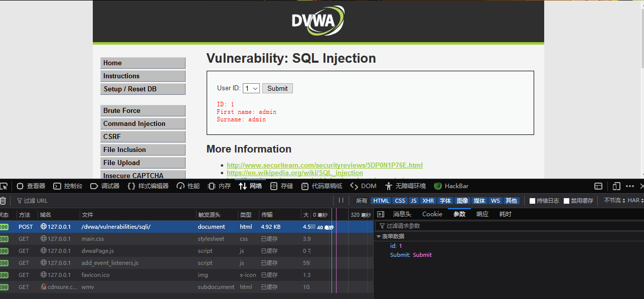The height and width of the screenshot is (299, 644).
Task: Open the 不节流 throttling dropdown
Action: click(614, 201)
